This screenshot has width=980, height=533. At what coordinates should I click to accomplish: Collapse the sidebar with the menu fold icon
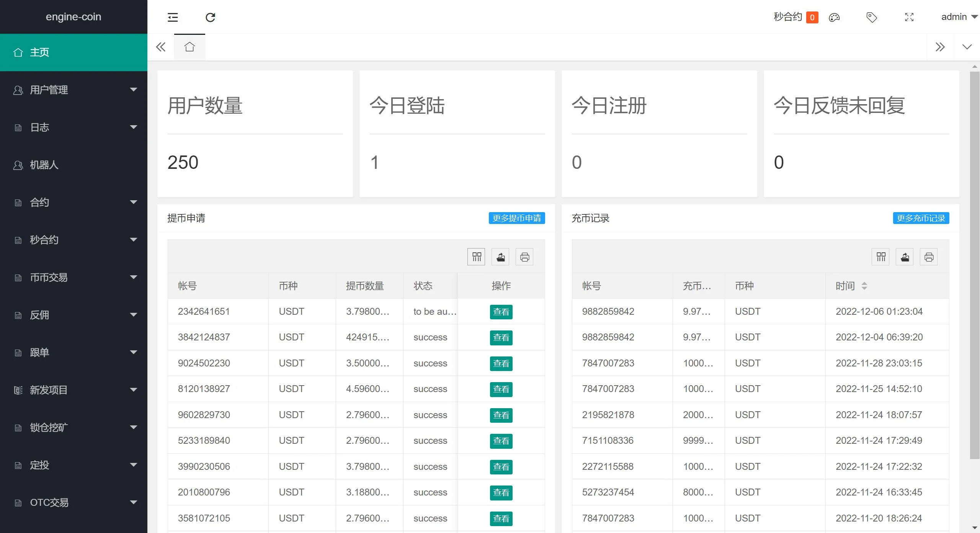tap(173, 17)
